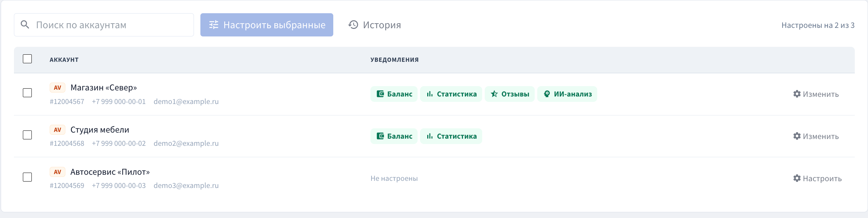Click email demo1@example.ru
The image size is (868, 218).
[x=186, y=101]
